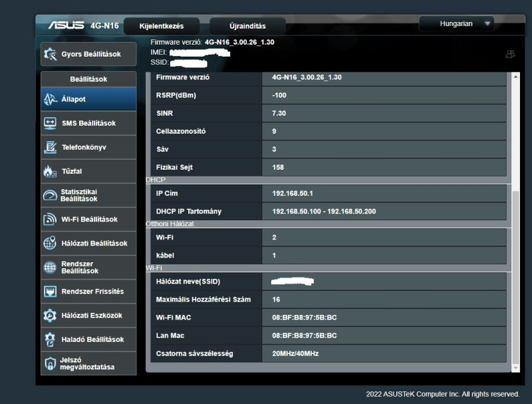Click the Lan Mac address value
This screenshot has width=532, height=404.
(305, 335)
